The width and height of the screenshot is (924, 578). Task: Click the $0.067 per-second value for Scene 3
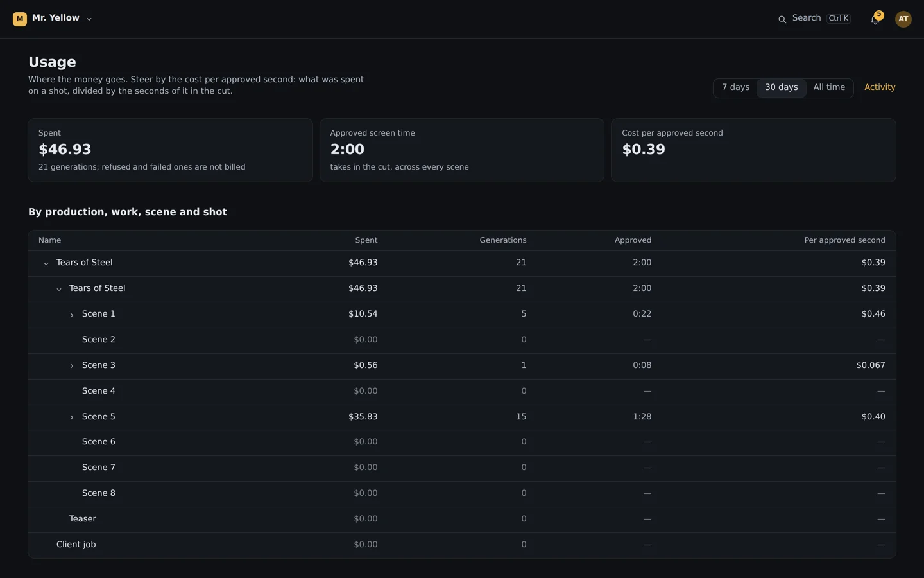click(871, 365)
